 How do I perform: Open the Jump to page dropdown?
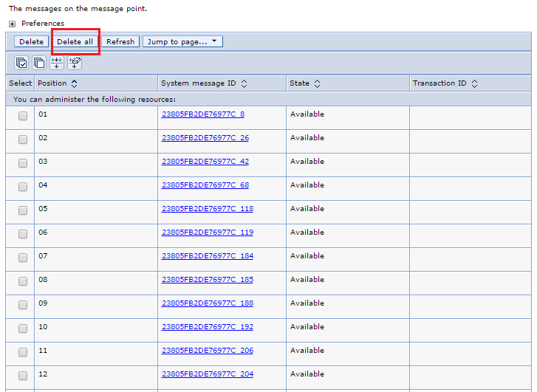point(182,42)
